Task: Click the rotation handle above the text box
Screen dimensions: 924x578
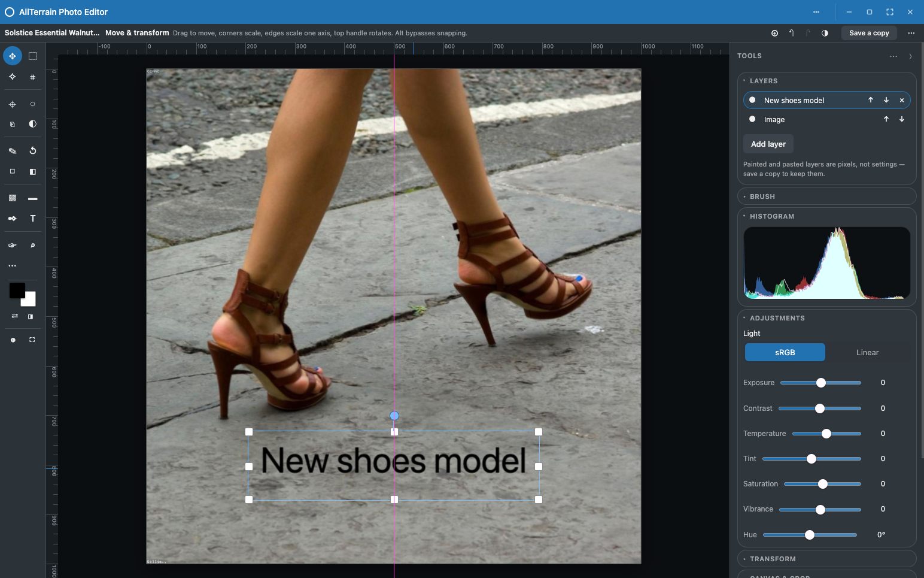Action: coord(394,416)
